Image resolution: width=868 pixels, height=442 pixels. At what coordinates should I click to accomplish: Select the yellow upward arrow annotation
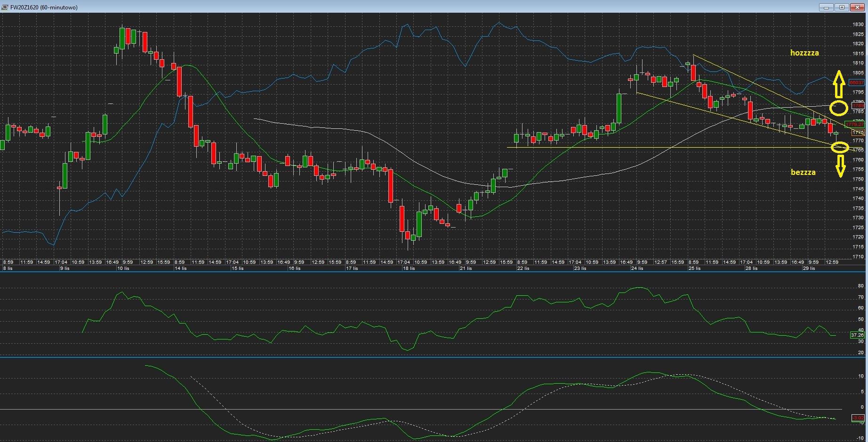click(839, 84)
